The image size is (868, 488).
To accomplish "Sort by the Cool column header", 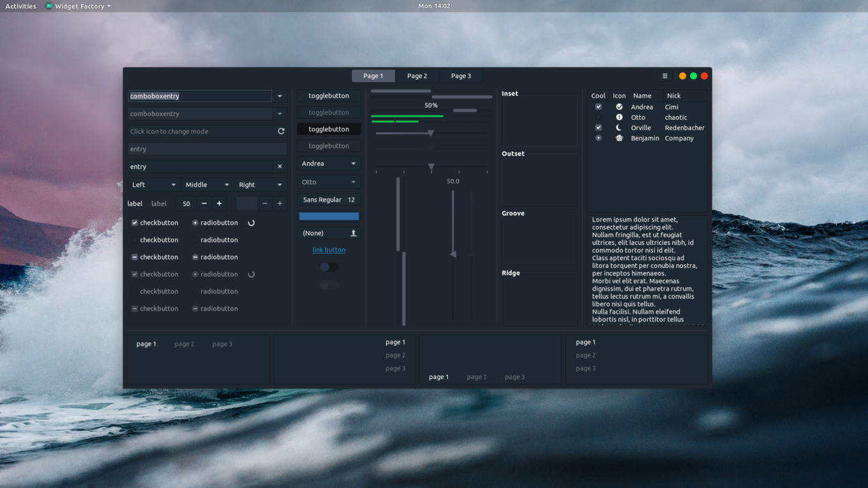I will [x=598, y=96].
